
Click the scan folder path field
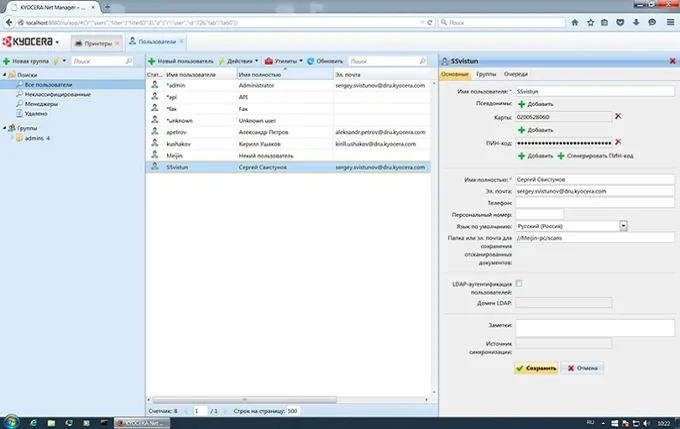595,238
